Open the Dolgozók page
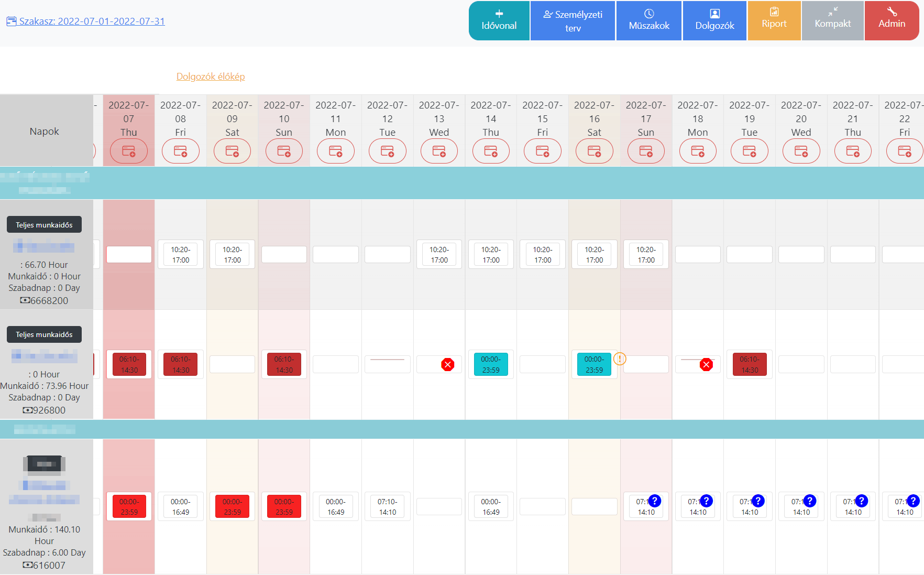 [x=714, y=20]
